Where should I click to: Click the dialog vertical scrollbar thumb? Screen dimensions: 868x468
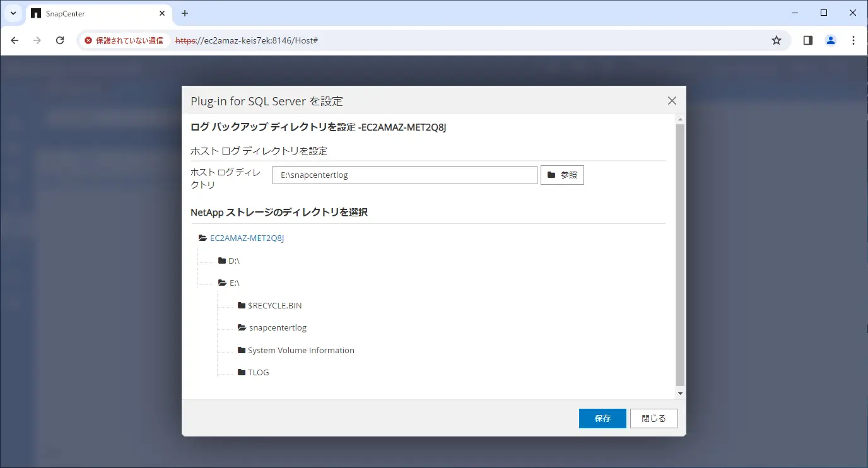pos(680,255)
